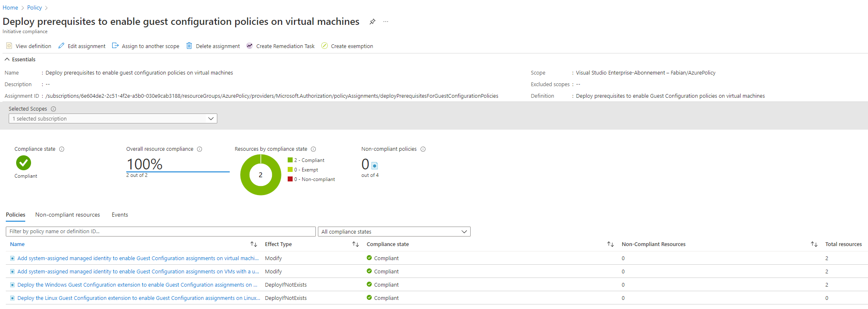Click Create Remediation Task button
The height and width of the screenshot is (309, 868).
[x=280, y=46]
